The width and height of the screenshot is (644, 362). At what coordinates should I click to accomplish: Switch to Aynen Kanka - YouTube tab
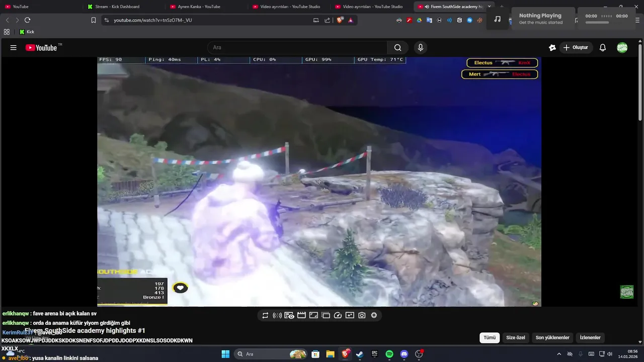coord(205,7)
